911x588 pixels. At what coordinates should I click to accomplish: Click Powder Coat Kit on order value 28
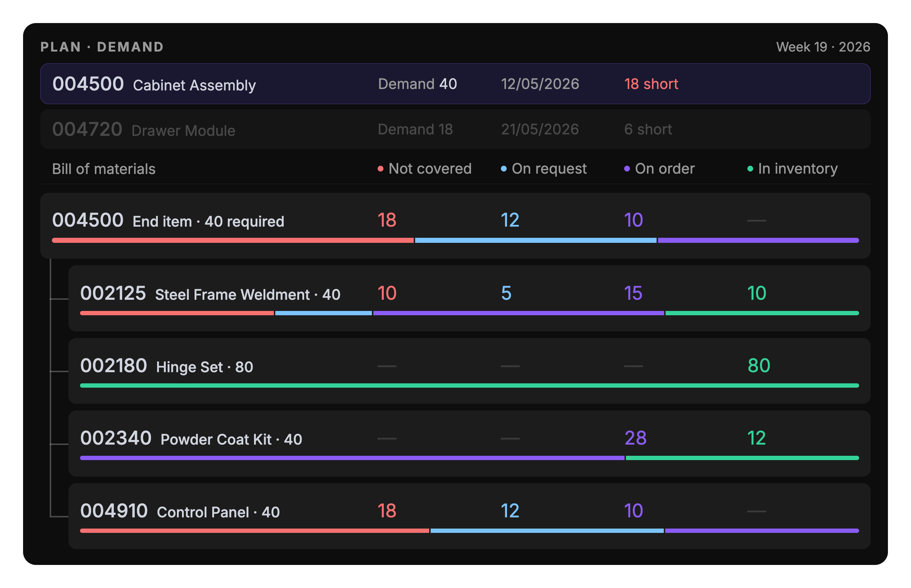(x=635, y=438)
